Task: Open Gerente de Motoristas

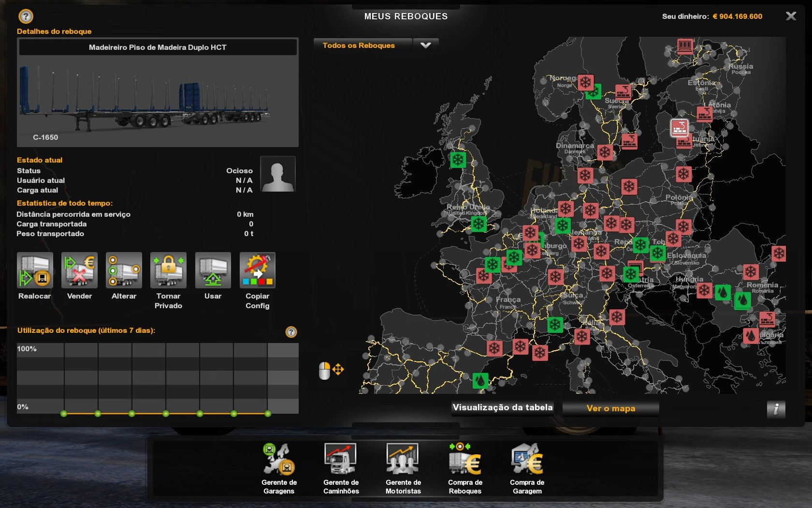Action: [403, 460]
